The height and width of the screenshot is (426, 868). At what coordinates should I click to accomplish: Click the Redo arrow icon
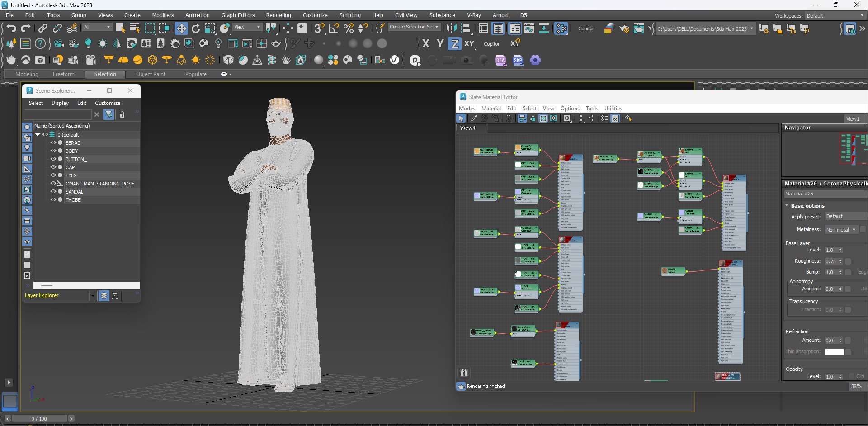point(26,28)
